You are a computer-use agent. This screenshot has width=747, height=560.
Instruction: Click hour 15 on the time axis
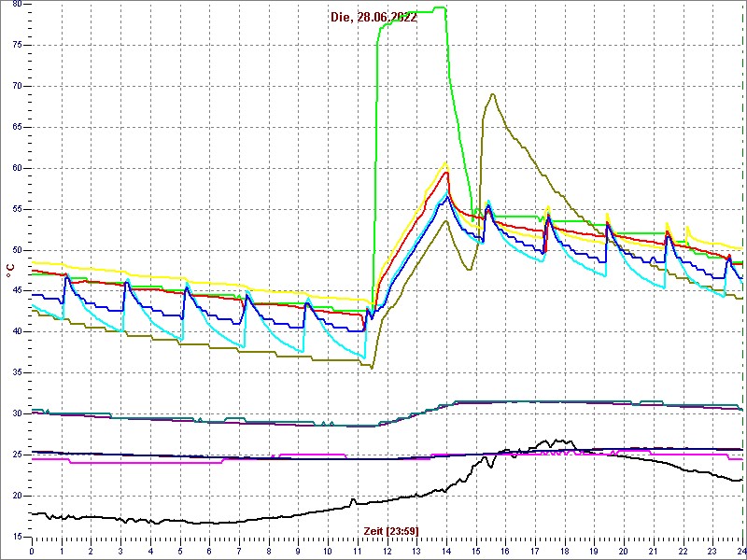point(476,551)
